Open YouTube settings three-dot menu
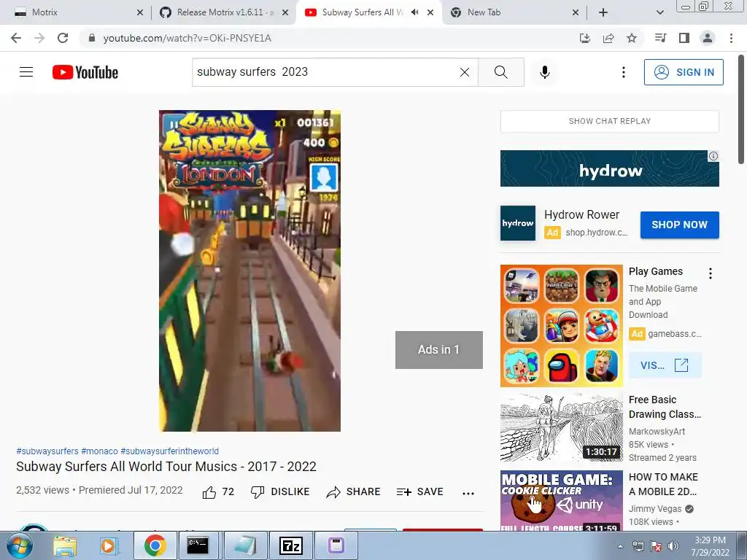 point(623,72)
